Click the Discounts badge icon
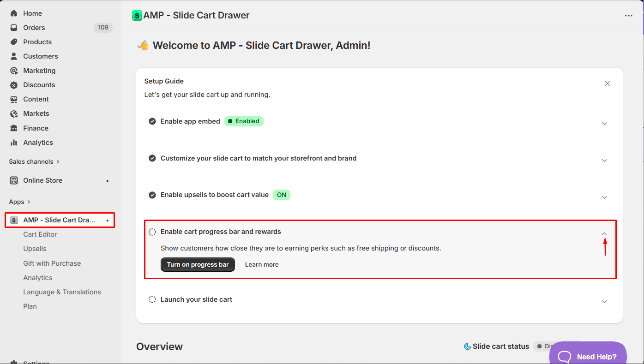Viewport: 644px width, 364px height. (x=14, y=85)
